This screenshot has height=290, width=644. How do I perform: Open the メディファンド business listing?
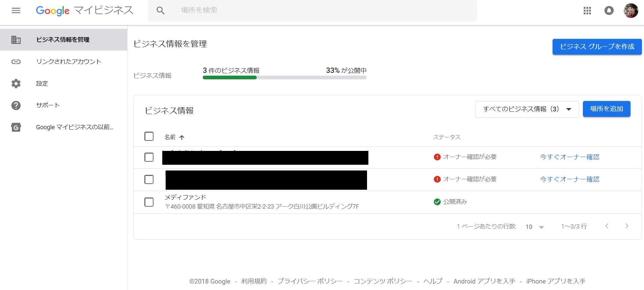(186, 197)
